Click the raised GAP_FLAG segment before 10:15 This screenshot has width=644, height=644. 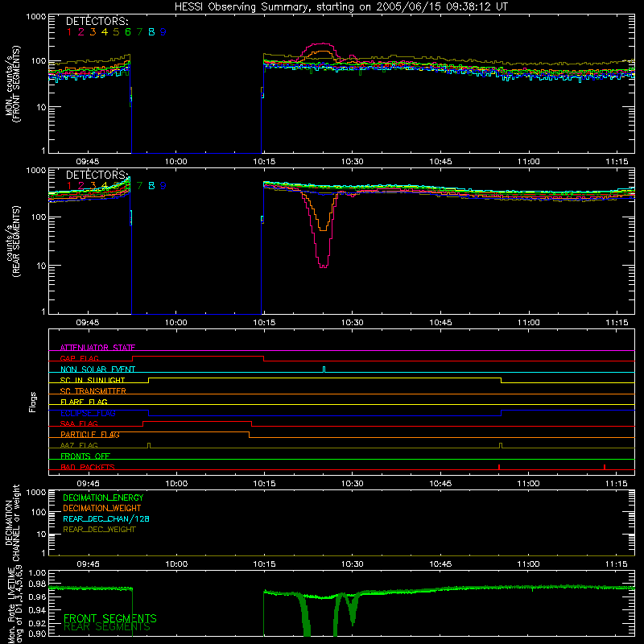[197, 356]
